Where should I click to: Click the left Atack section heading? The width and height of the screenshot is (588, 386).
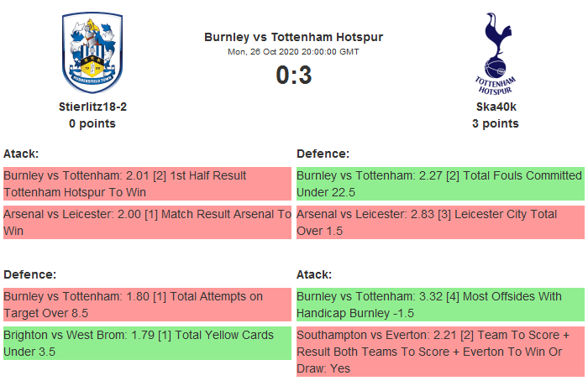coord(21,154)
